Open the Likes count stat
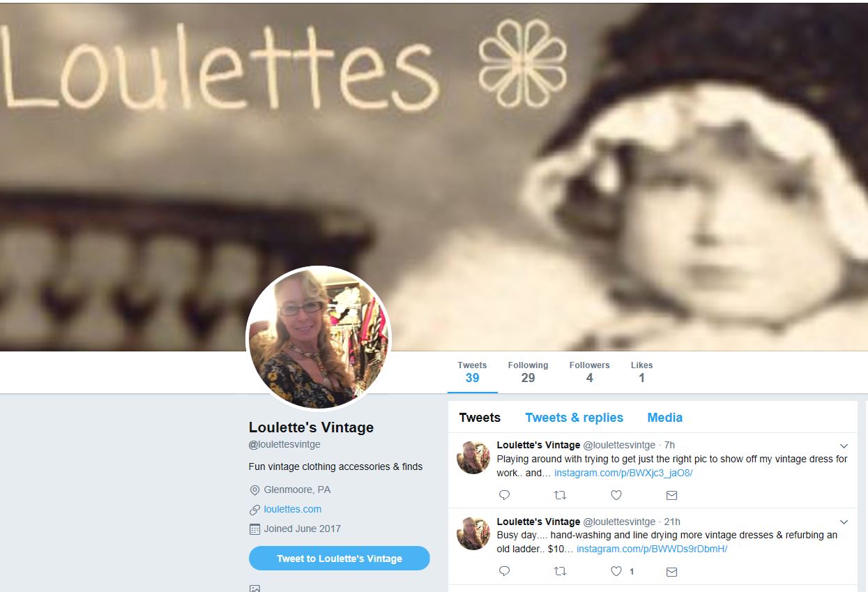 [x=641, y=372]
